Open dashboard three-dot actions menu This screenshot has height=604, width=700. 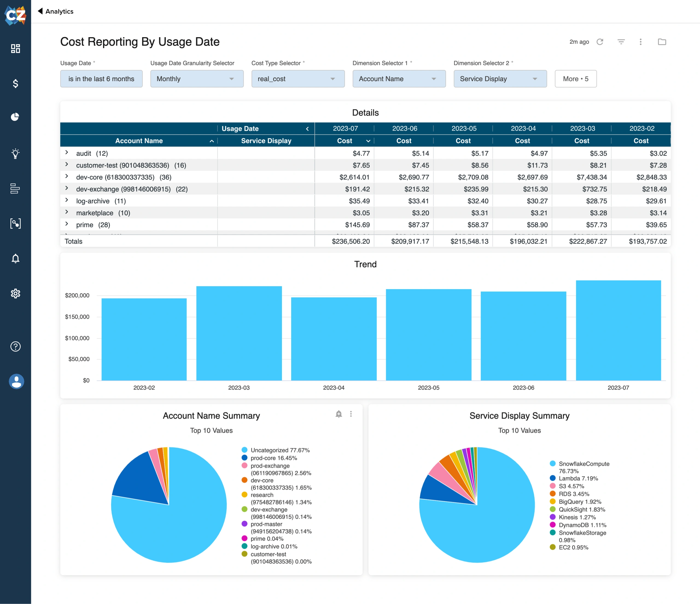(x=641, y=42)
